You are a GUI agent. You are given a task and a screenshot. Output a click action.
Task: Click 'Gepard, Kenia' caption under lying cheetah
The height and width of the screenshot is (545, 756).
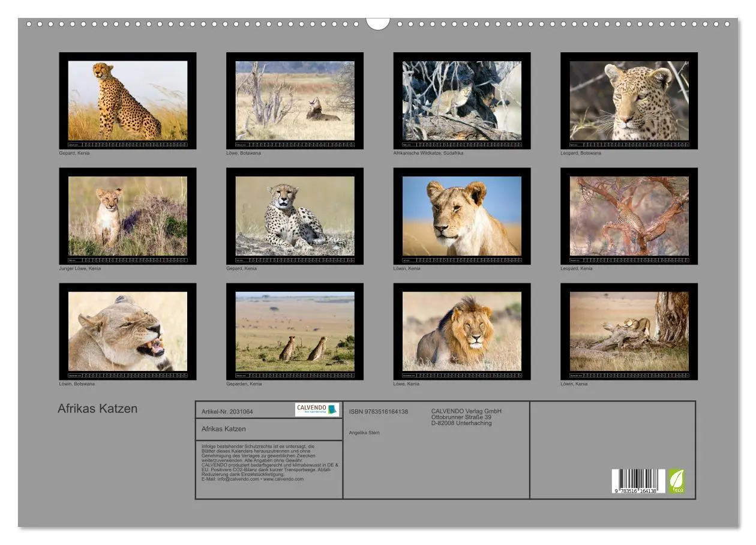(x=241, y=268)
